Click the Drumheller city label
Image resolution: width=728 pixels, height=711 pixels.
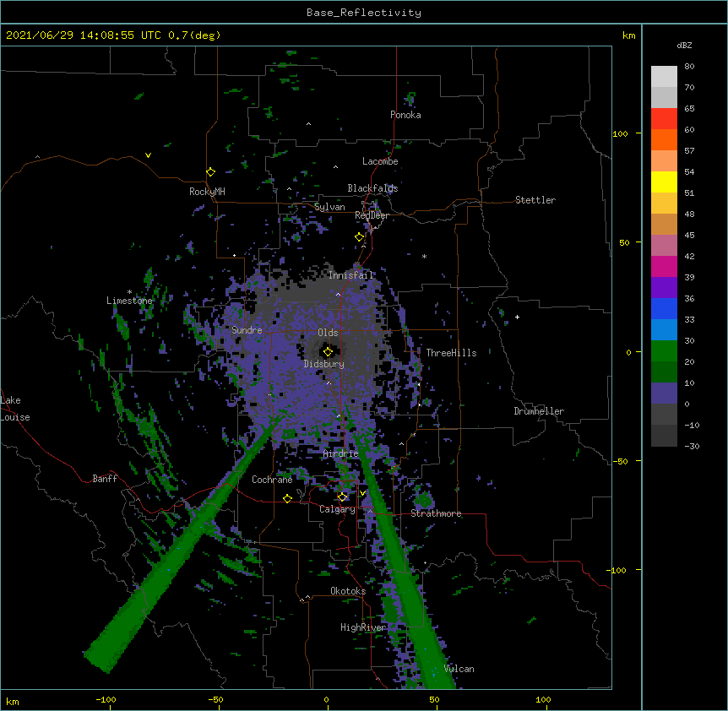pyautogui.click(x=539, y=411)
